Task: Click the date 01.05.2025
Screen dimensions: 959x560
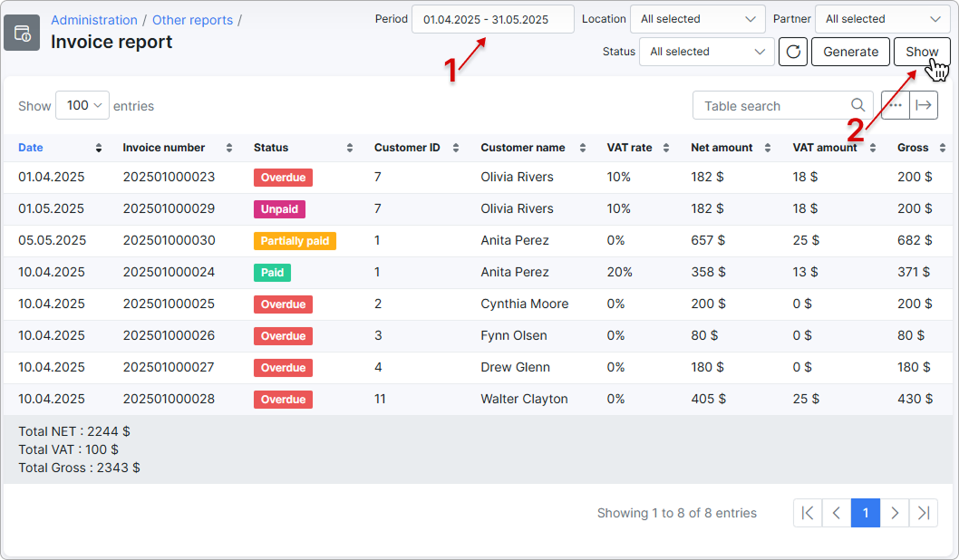Action: point(52,208)
